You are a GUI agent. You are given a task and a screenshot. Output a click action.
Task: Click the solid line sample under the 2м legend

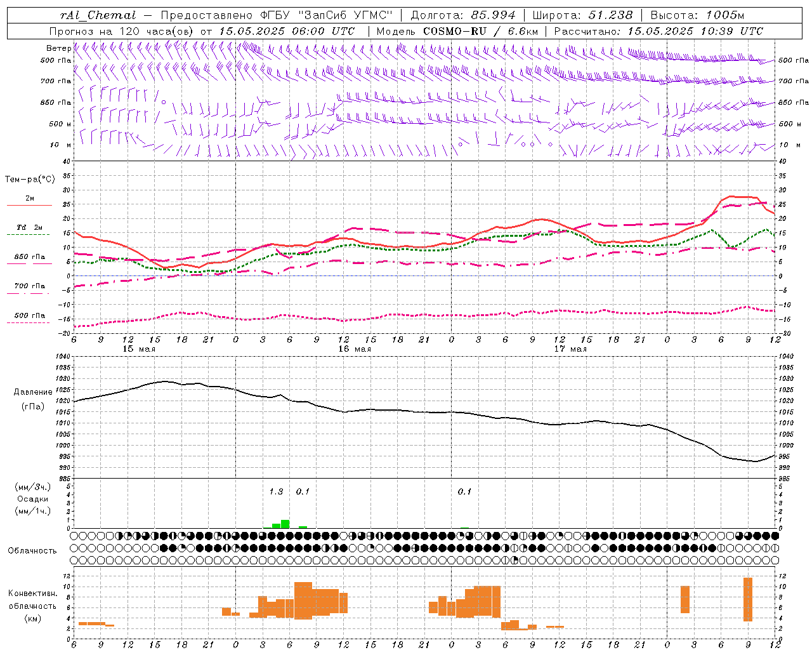pos(29,206)
